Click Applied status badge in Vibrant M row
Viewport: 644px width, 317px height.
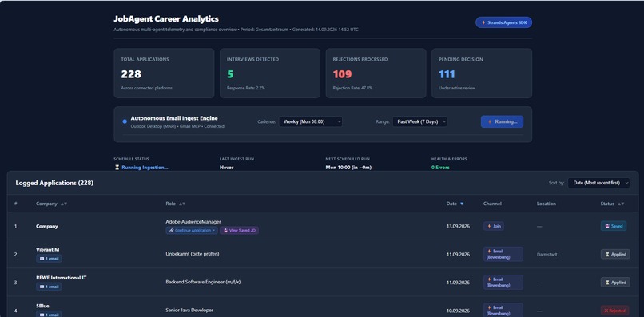(x=615, y=254)
